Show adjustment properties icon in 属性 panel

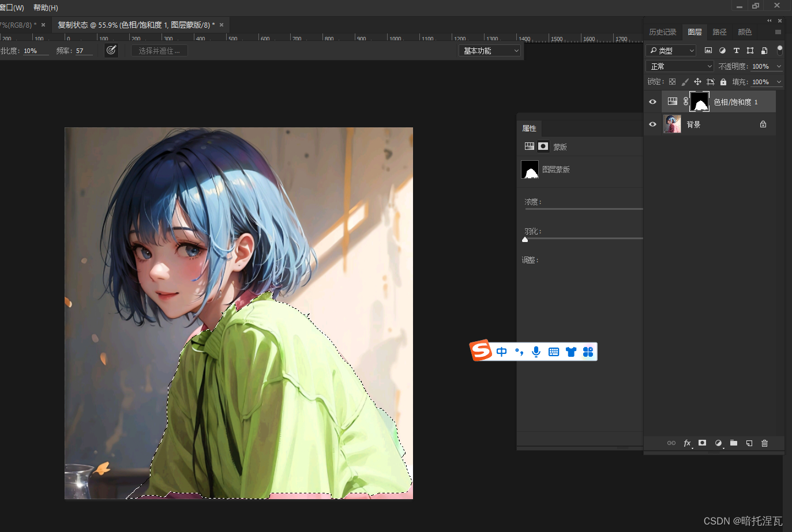[x=530, y=146]
